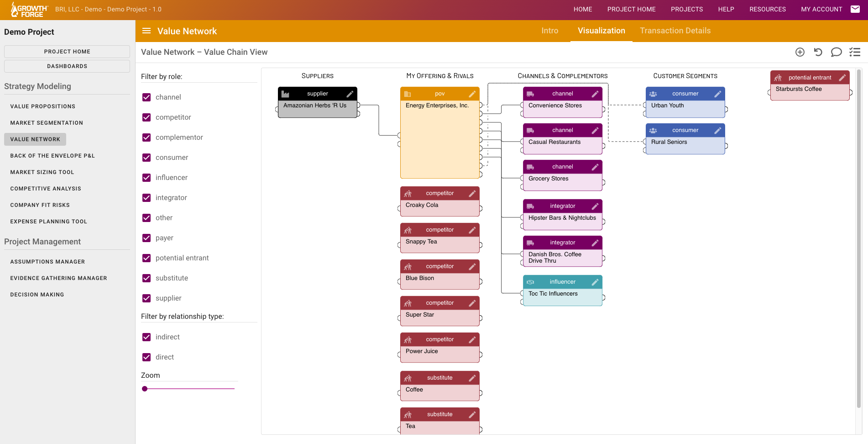Image resolution: width=868 pixels, height=444 pixels.
Task: Add a new node with the plus icon
Action: [800, 52]
